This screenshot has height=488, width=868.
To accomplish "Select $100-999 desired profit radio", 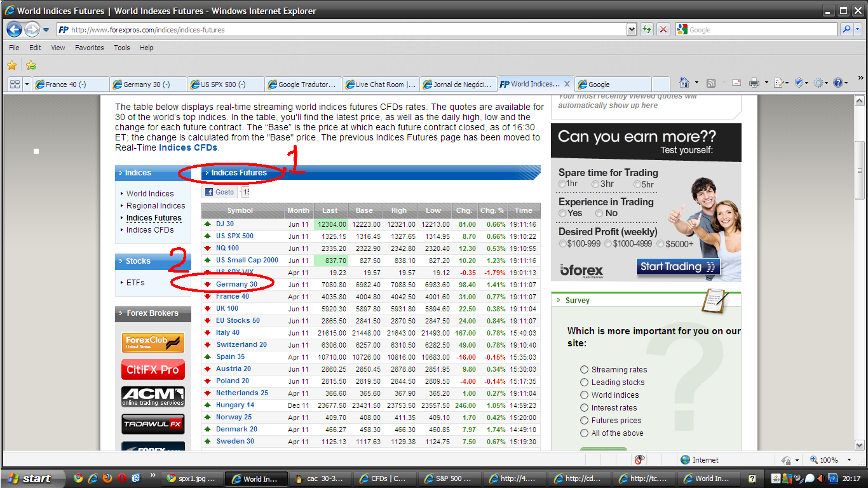I will pyautogui.click(x=562, y=244).
